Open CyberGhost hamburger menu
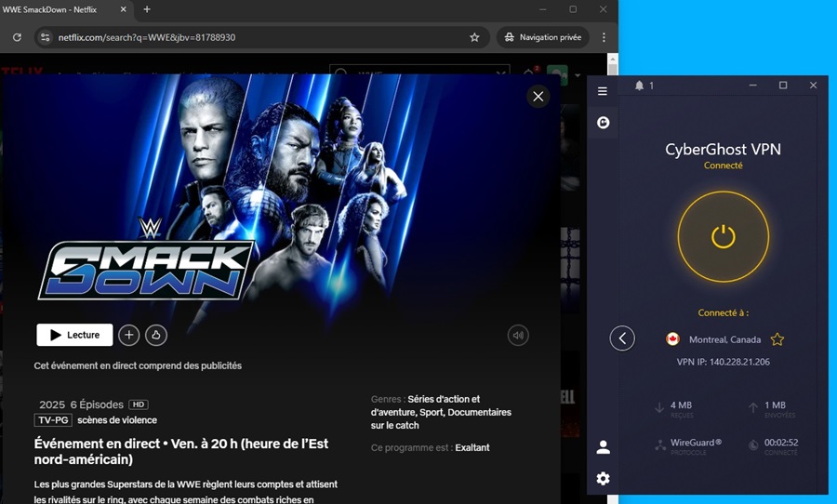Screen dimensions: 837x504 tap(602, 91)
